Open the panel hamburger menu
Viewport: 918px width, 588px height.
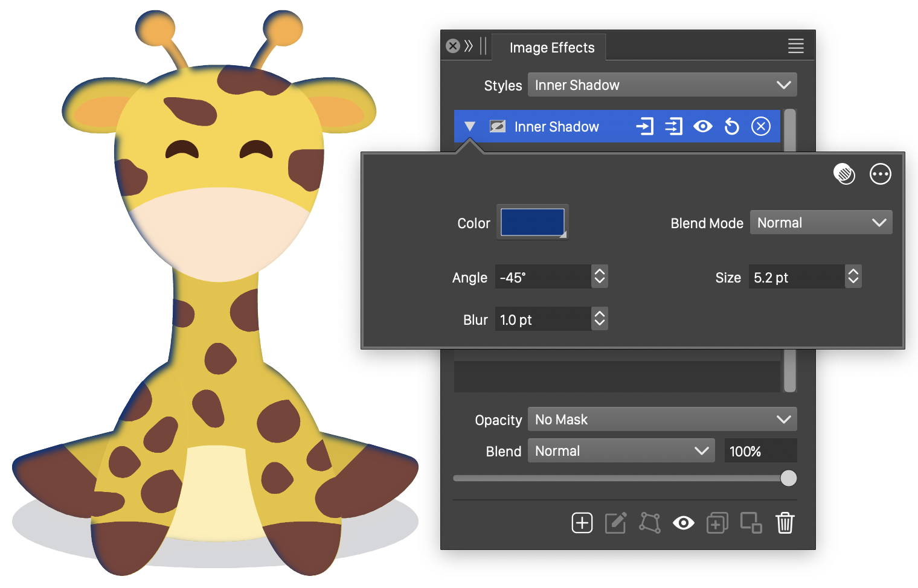click(x=795, y=46)
